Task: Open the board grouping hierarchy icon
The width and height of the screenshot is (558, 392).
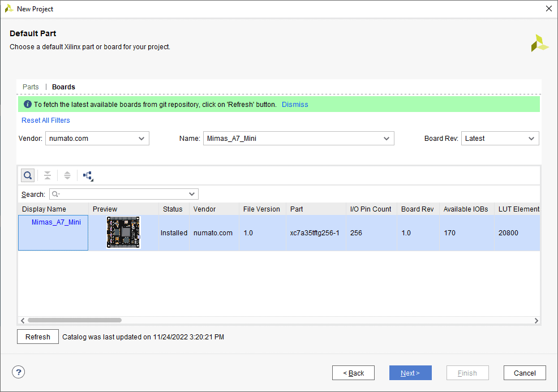Action: (x=88, y=176)
